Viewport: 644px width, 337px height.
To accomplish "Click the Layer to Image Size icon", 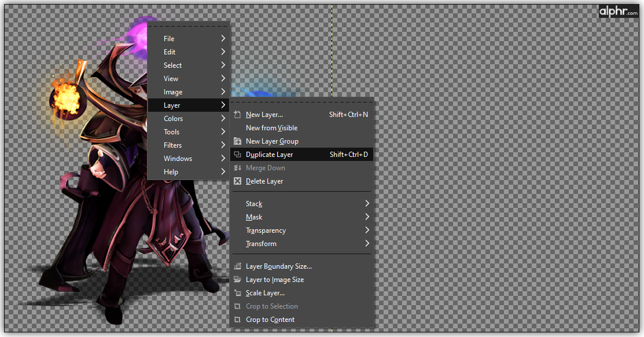I will pyautogui.click(x=237, y=280).
